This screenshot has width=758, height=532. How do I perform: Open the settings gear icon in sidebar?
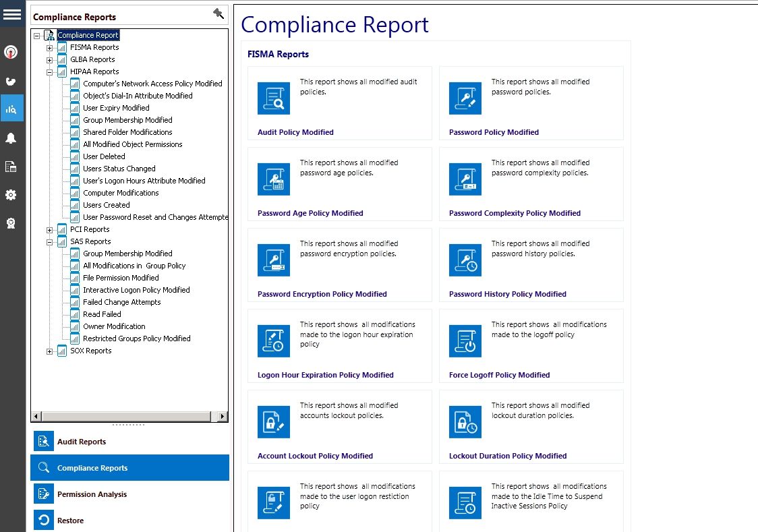click(11, 195)
